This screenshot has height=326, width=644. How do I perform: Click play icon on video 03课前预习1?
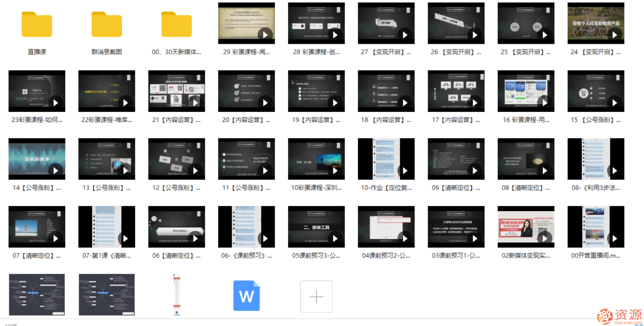click(475, 239)
